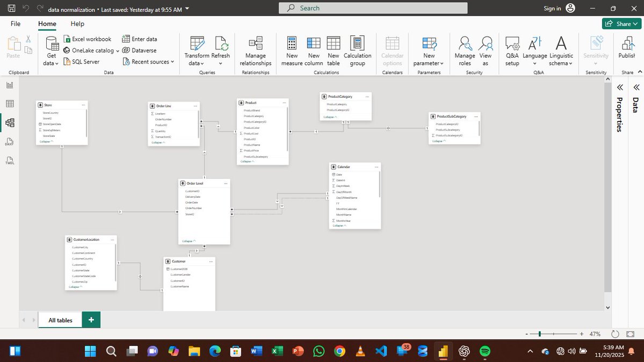This screenshot has height=362, width=644.
Task: Click Manage relationships in the ribbon
Action: 255,51
